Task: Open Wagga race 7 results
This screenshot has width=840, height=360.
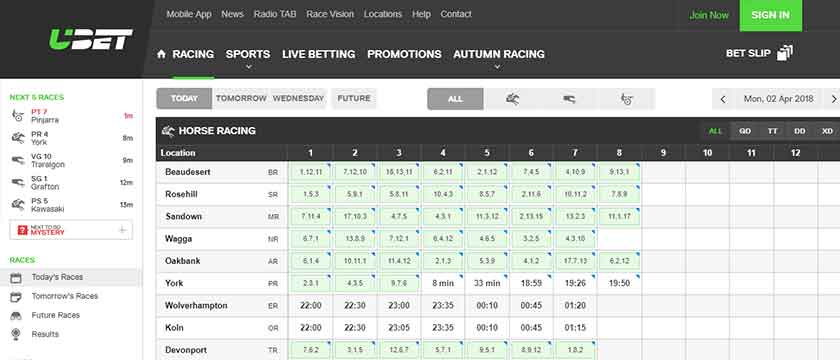Action: coord(575,239)
